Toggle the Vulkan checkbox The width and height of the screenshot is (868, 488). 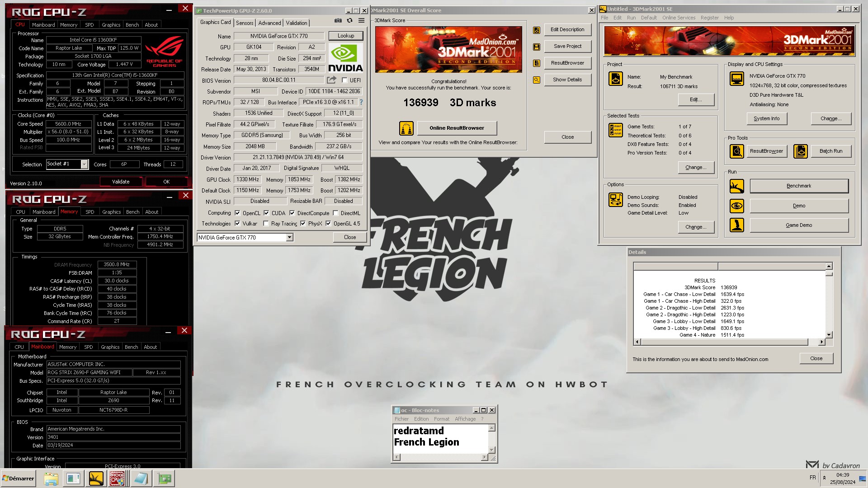pyautogui.click(x=237, y=223)
